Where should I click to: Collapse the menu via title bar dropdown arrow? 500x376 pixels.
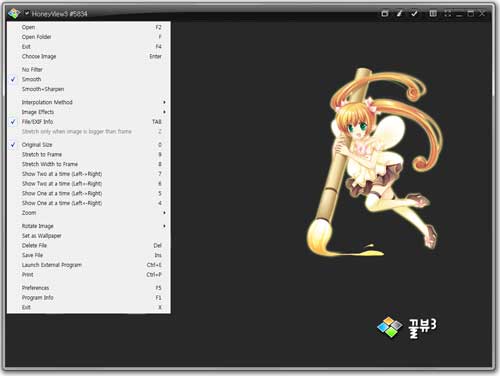27,13
